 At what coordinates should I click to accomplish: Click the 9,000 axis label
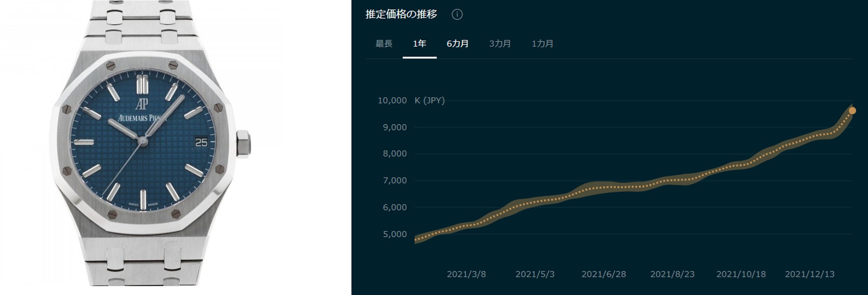click(395, 127)
